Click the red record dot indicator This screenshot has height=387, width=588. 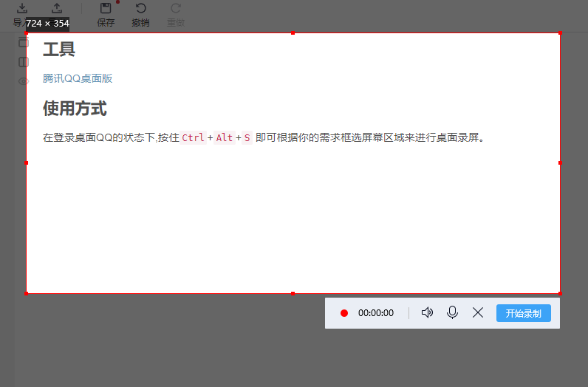coord(344,313)
